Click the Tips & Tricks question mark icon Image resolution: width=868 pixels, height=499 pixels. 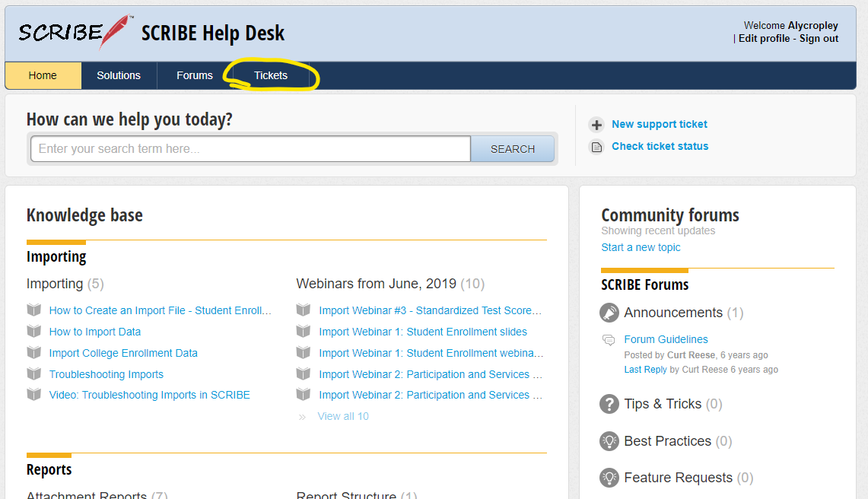(x=609, y=404)
